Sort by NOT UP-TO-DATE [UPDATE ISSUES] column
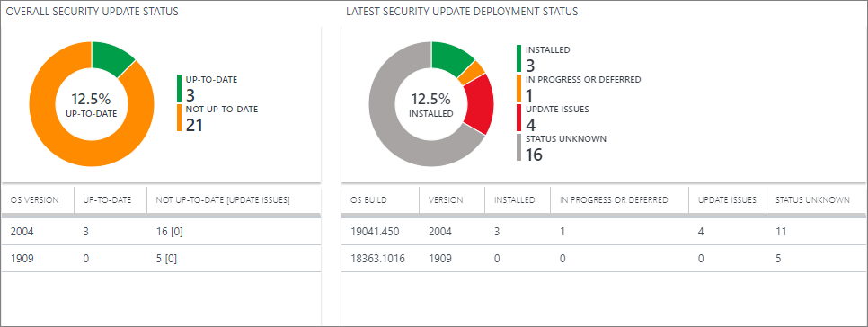This screenshot has height=327, width=868. (x=223, y=200)
